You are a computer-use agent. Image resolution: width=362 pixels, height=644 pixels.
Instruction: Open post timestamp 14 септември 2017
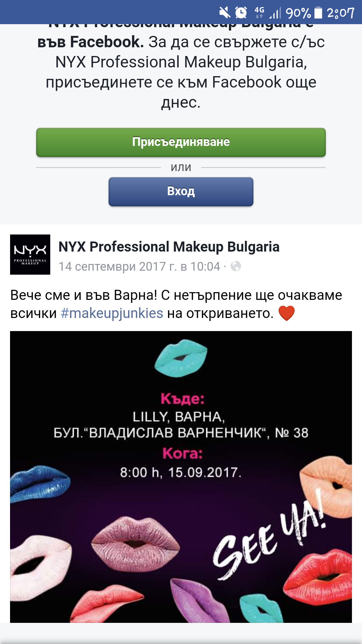tap(139, 267)
